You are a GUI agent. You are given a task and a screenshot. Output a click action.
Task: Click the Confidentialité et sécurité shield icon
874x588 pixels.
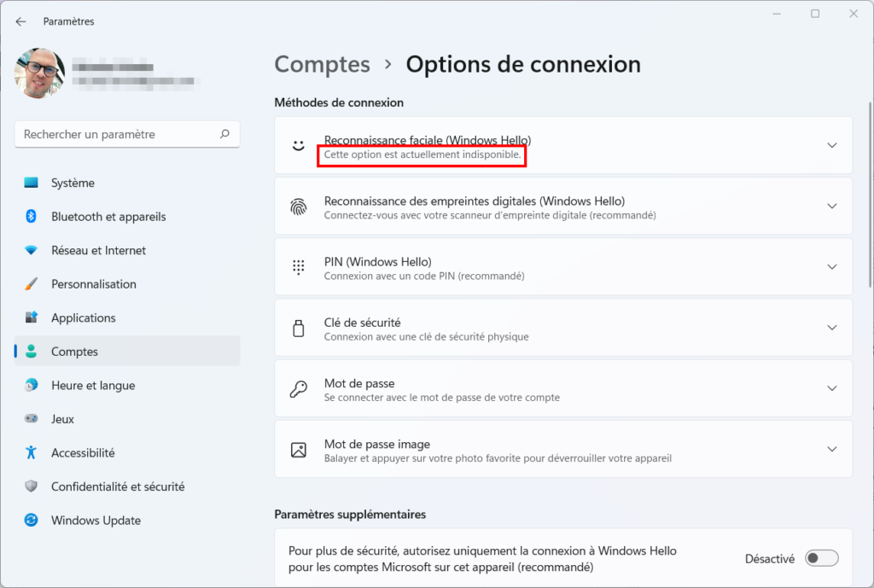tap(32, 486)
